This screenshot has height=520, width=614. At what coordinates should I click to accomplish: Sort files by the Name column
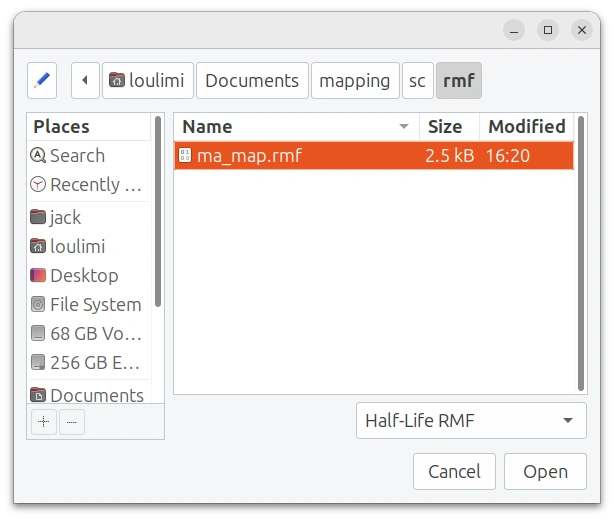296,126
